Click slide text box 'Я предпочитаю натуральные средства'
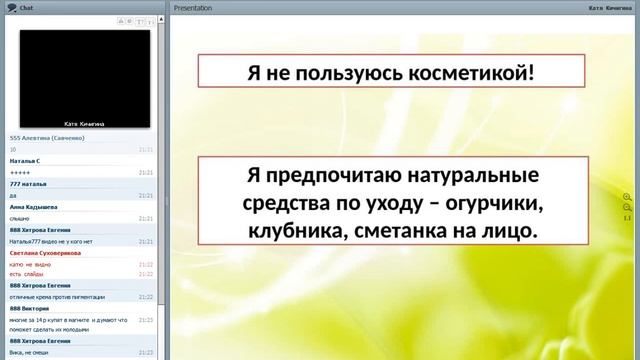640x360 pixels. pyautogui.click(x=393, y=200)
